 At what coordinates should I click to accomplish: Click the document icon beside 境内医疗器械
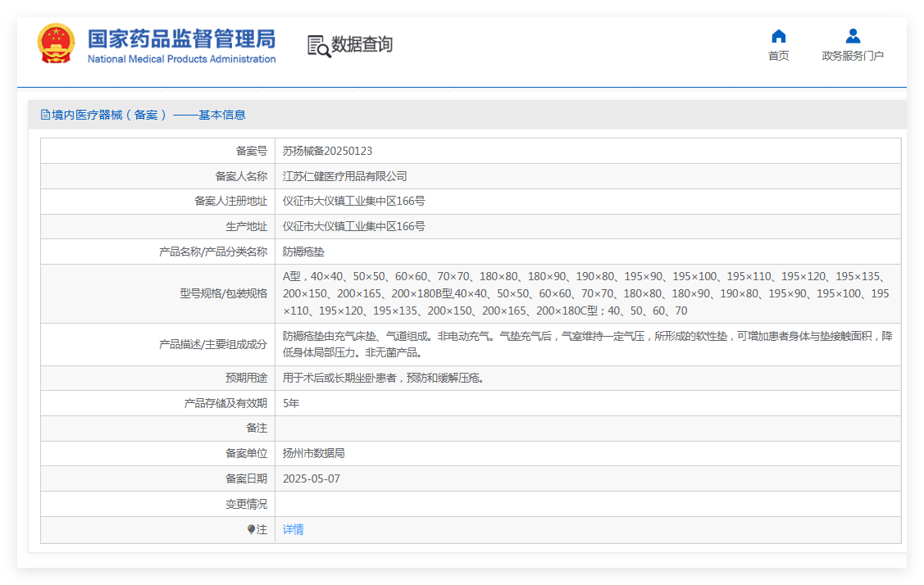pos(45,115)
